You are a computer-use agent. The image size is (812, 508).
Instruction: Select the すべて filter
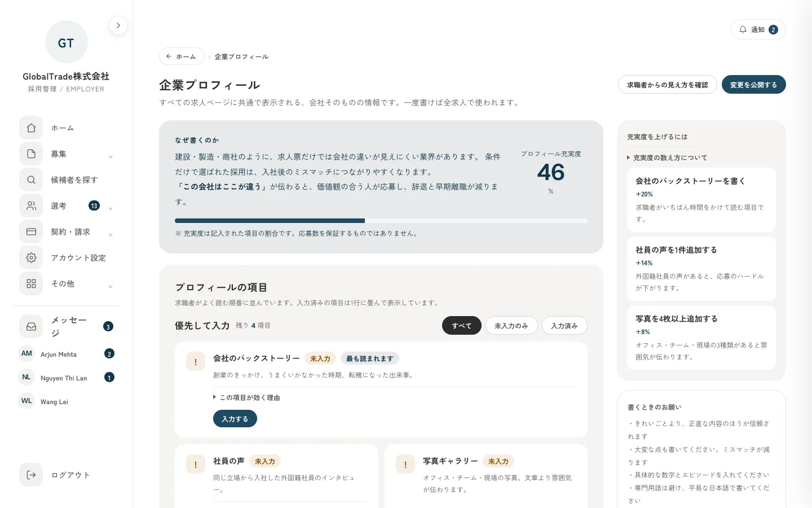pyautogui.click(x=461, y=326)
